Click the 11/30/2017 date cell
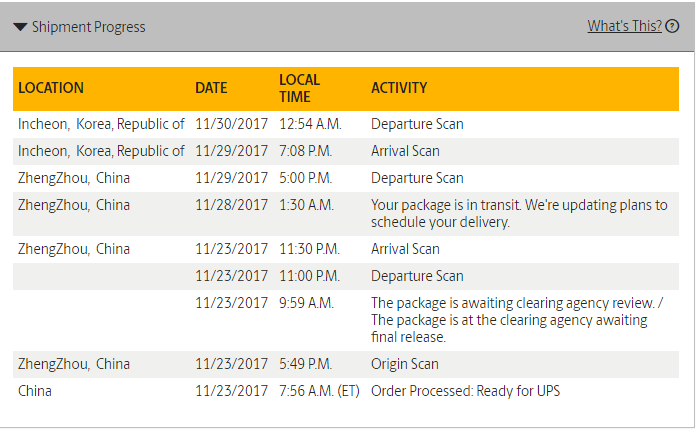 click(232, 124)
